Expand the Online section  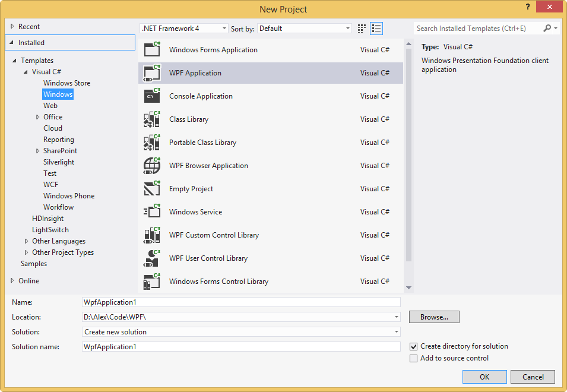tap(12, 280)
